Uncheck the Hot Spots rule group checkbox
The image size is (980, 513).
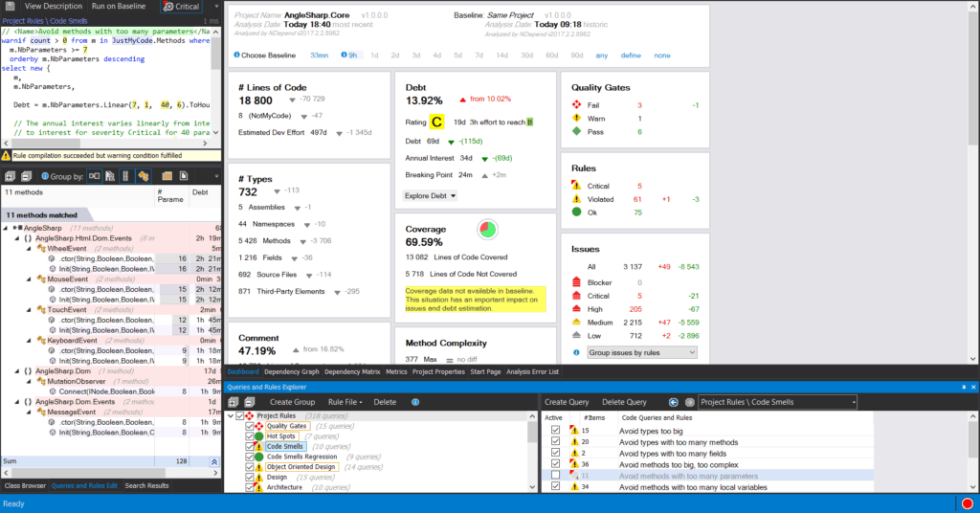250,436
